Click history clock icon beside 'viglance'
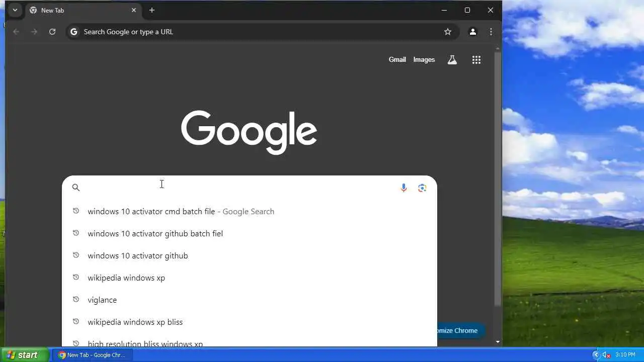The height and width of the screenshot is (362, 644). pos(76,299)
